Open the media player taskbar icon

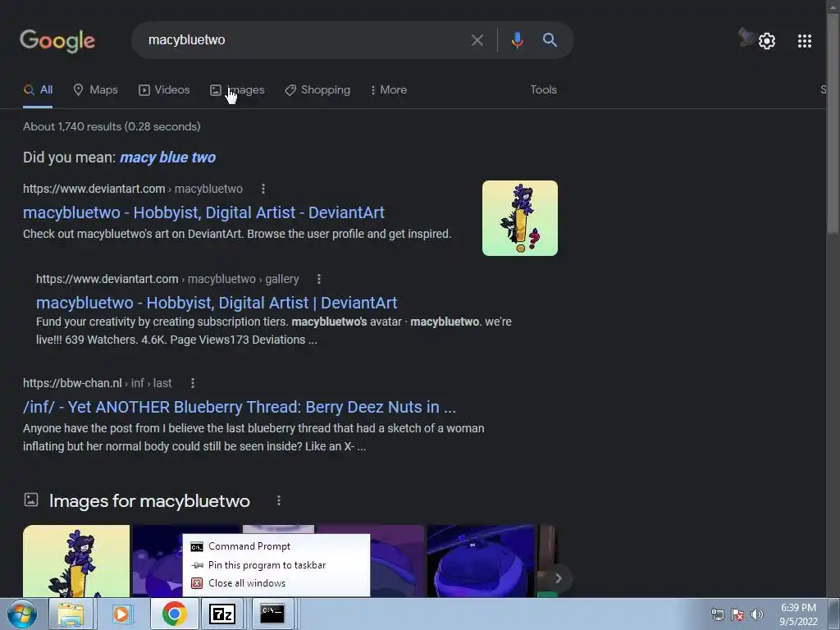(121, 614)
